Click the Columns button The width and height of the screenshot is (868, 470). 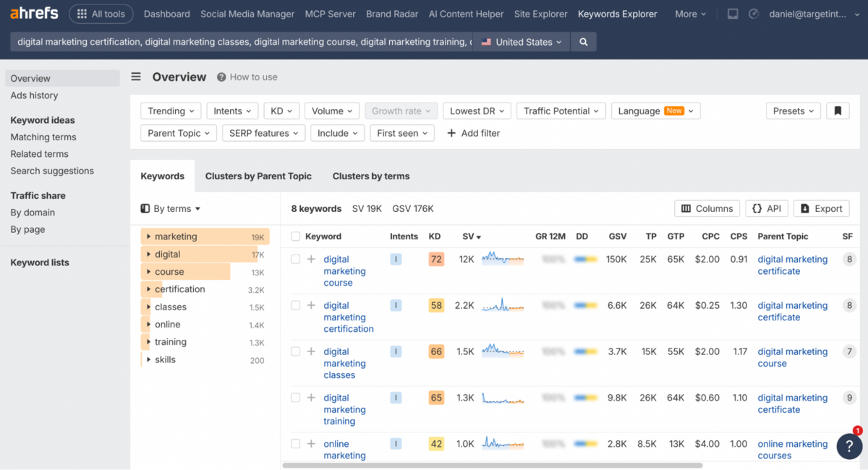707,208
